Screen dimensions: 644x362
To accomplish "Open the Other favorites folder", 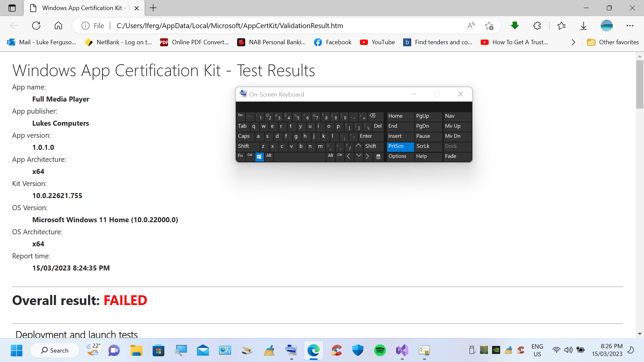I will point(613,42).
